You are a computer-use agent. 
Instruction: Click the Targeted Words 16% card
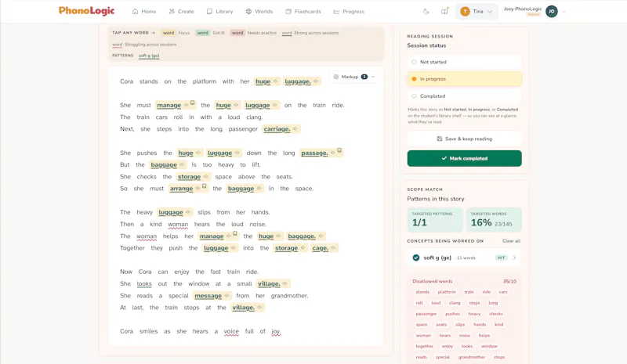[494, 220]
